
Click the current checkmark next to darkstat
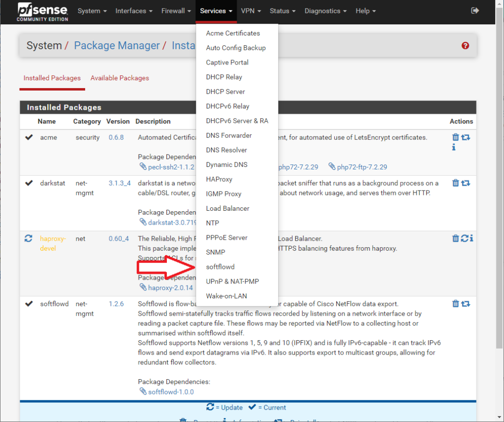pyautogui.click(x=29, y=183)
